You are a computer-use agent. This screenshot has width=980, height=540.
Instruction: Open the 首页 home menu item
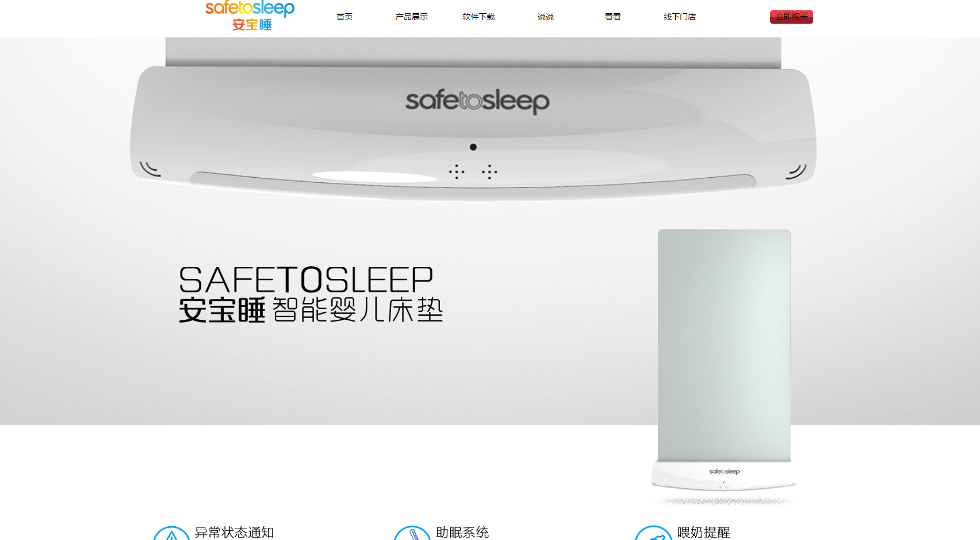click(x=344, y=17)
